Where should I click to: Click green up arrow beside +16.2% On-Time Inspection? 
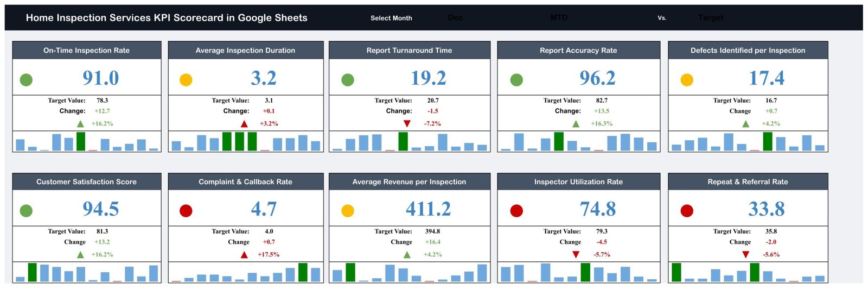click(80, 124)
